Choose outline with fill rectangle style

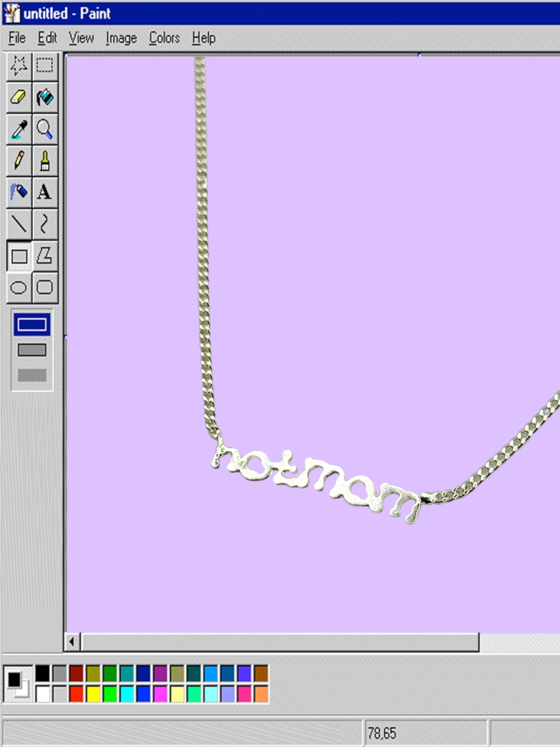tap(32, 350)
